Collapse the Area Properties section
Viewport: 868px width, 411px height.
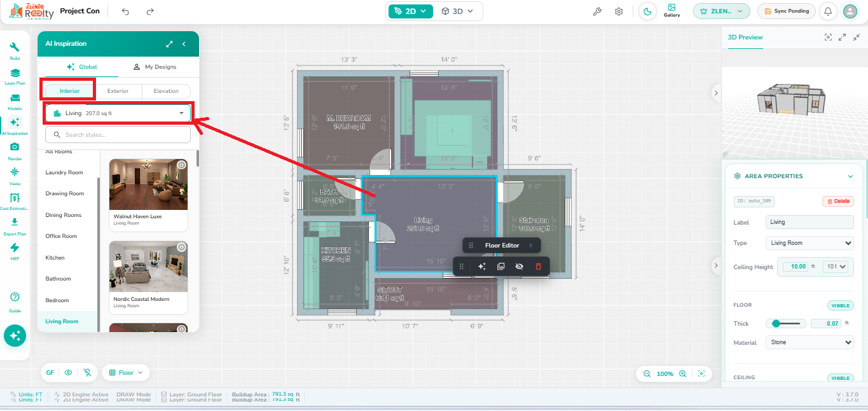pos(850,176)
